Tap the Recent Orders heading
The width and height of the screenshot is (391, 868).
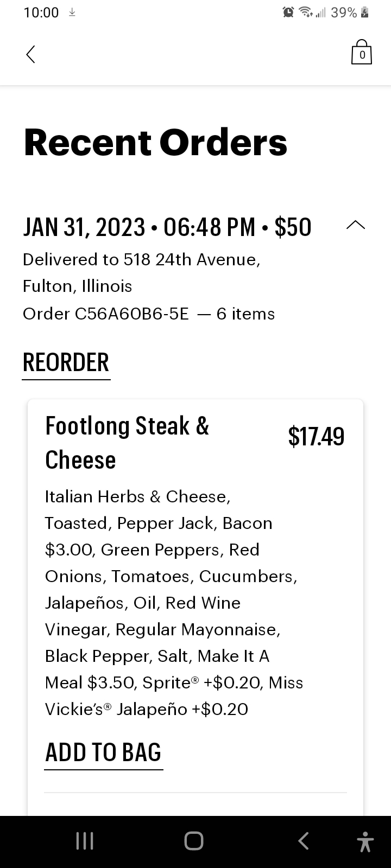point(155,143)
